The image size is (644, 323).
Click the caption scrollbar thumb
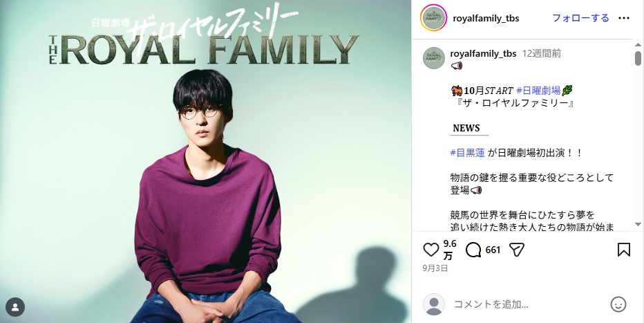pyautogui.click(x=638, y=58)
